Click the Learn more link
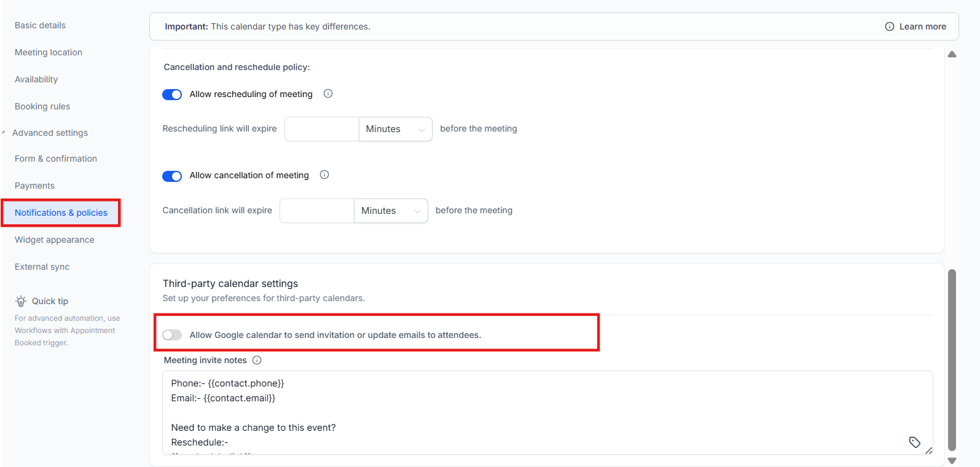The image size is (980, 467). point(922,26)
